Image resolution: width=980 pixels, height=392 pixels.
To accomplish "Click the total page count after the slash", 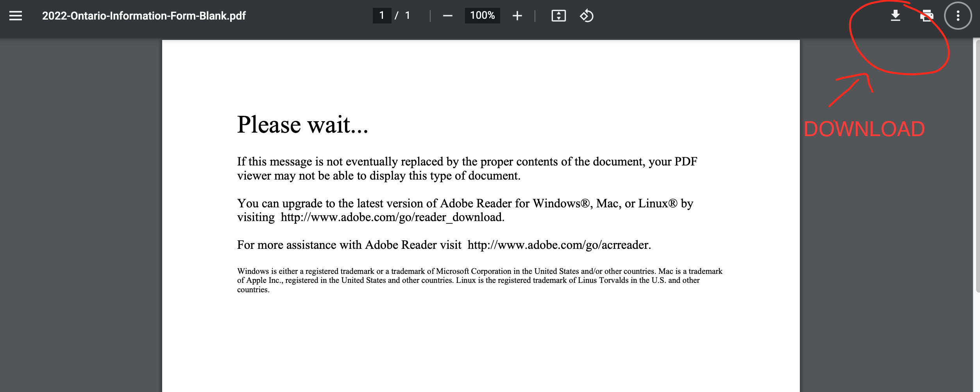I will 408,16.
